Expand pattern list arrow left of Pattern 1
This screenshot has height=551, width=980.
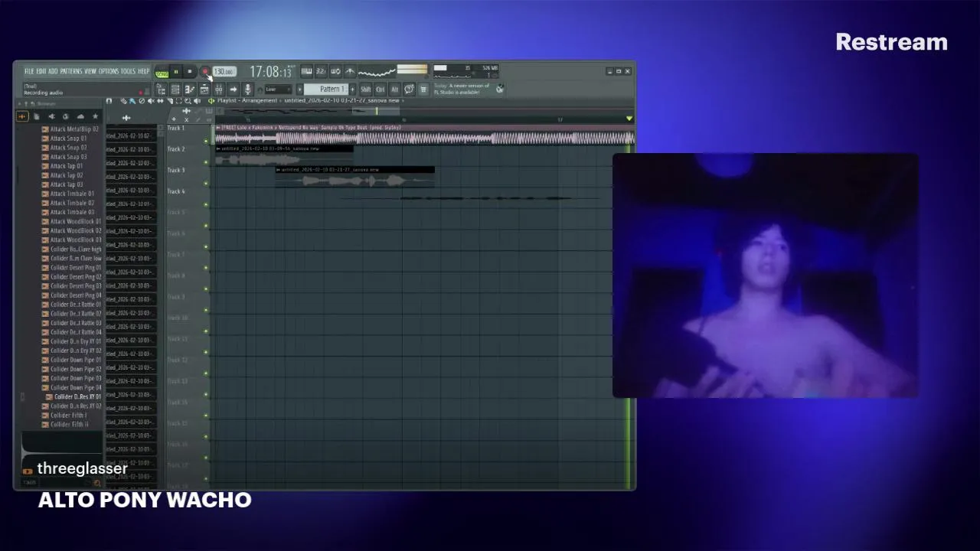pyautogui.click(x=299, y=90)
